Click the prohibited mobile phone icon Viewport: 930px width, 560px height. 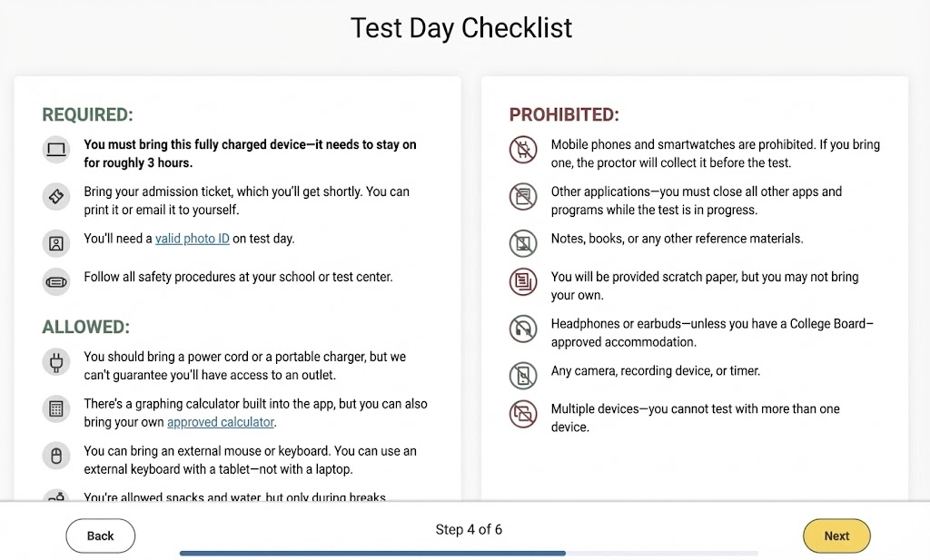click(x=523, y=150)
